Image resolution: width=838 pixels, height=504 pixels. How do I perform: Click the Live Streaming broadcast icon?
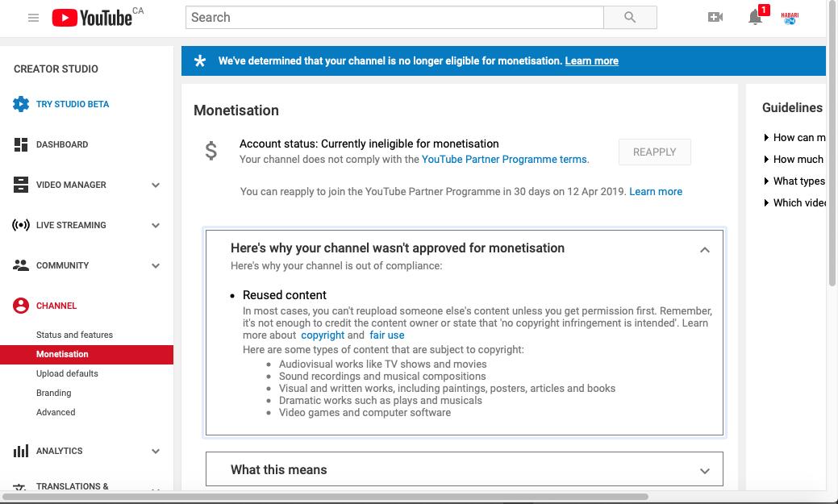coord(21,225)
